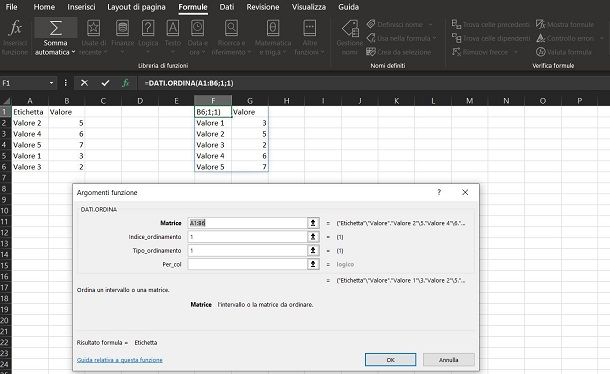This screenshot has width=610, height=374.
Task: Open the Finanziarie functions library icon
Action: [122, 28]
